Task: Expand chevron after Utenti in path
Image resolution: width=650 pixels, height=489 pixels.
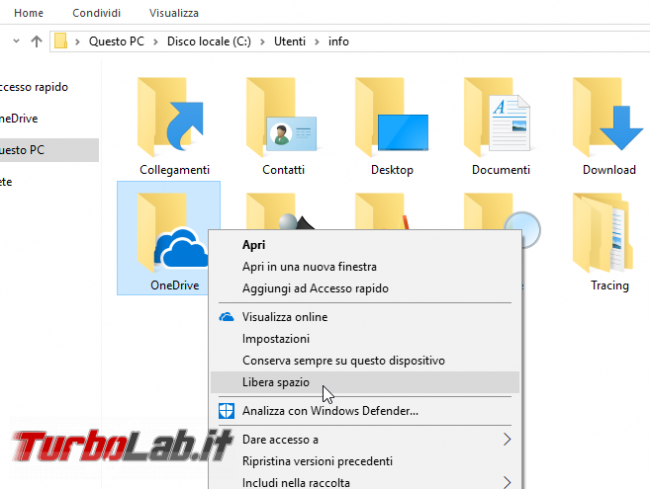Action: 317,42
